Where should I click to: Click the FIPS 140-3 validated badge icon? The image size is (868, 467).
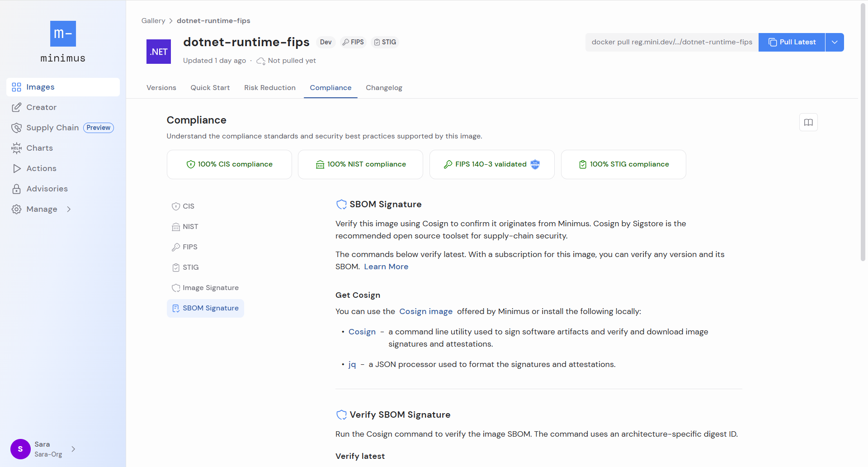tap(535, 164)
